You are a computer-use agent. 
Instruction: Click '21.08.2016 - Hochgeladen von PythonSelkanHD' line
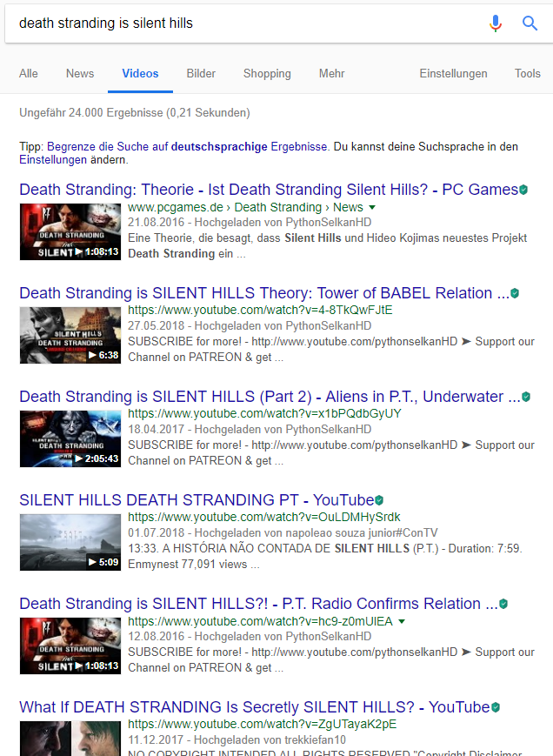tap(250, 222)
